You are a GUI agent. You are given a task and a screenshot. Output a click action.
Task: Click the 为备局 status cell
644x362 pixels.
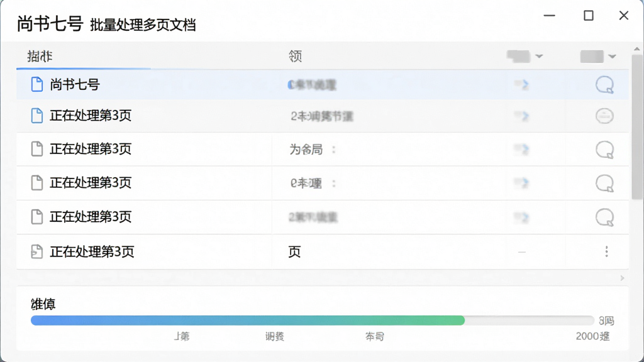click(x=306, y=150)
